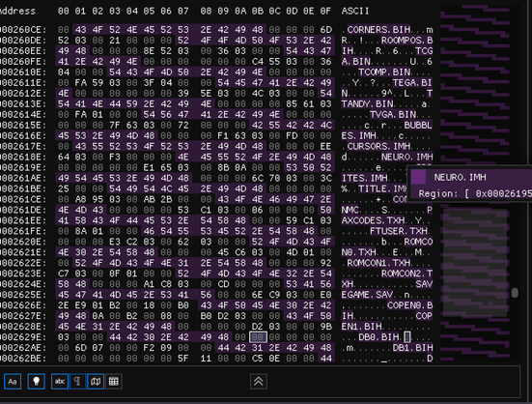Click byte 5F in row 000262BE
Viewport: 532px width, 404px height.
point(183,359)
